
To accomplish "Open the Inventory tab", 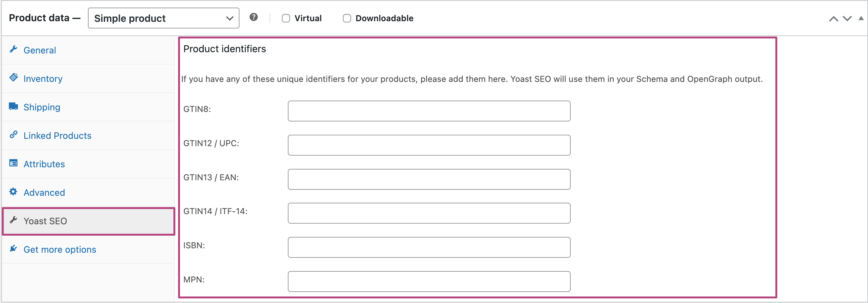I will tap(43, 79).
